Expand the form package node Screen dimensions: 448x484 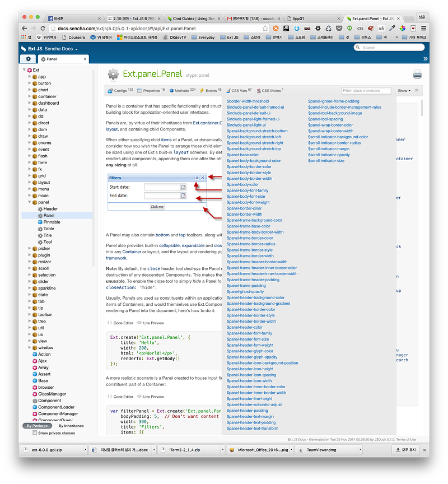[x=30, y=162]
